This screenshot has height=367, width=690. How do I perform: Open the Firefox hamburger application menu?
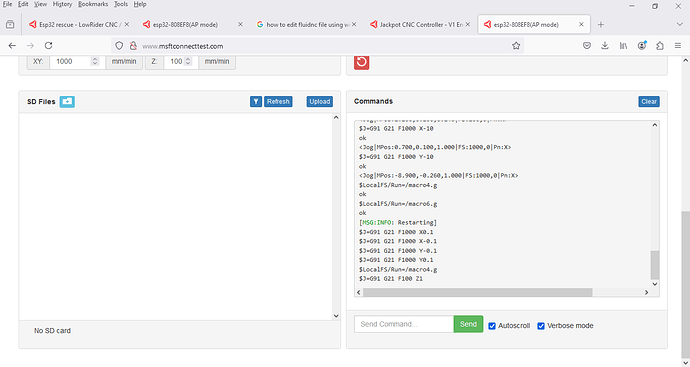[x=678, y=46]
